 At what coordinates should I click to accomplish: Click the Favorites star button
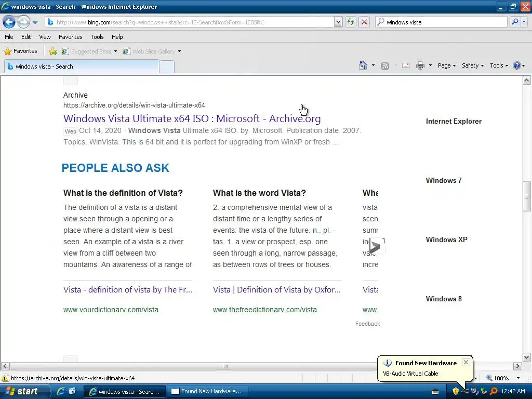[x=20, y=51]
